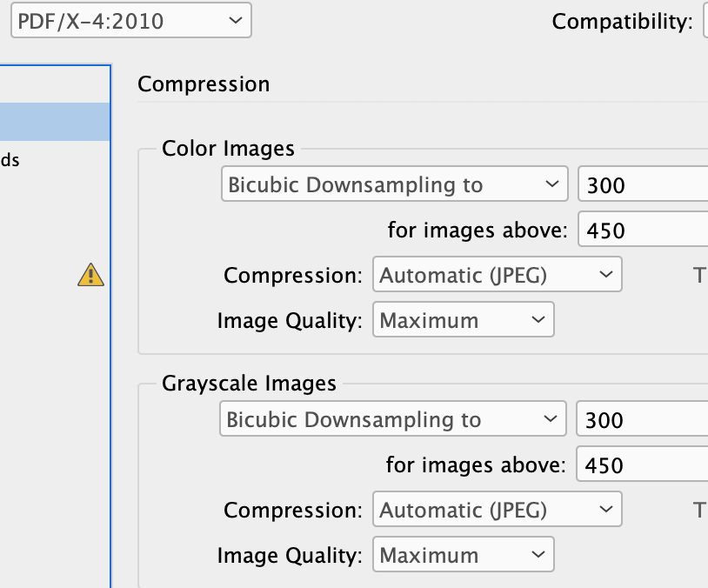This screenshot has height=588, width=708.
Task: Select the highlighted blue item in sidebar list
Action: click(55, 122)
